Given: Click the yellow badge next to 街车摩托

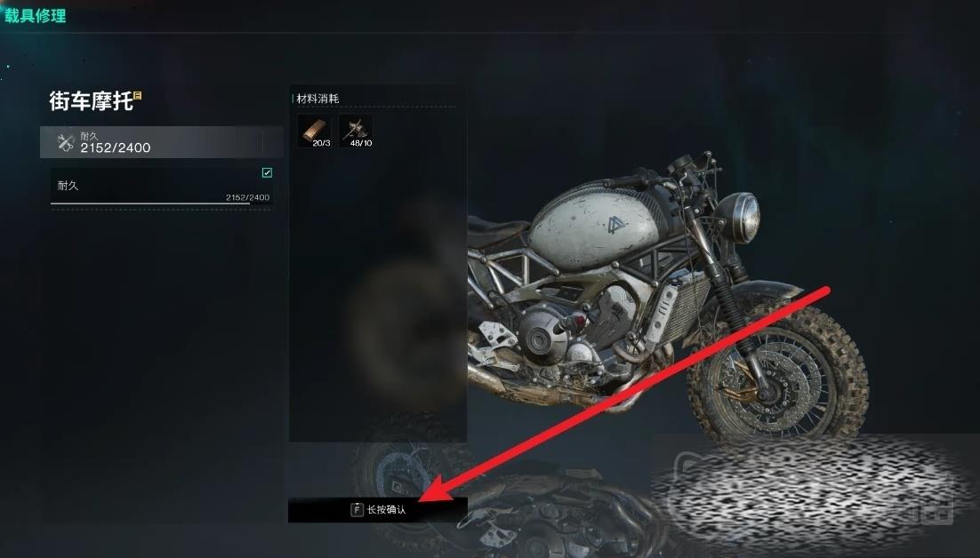Looking at the screenshot, I should click(x=138, y=95).
